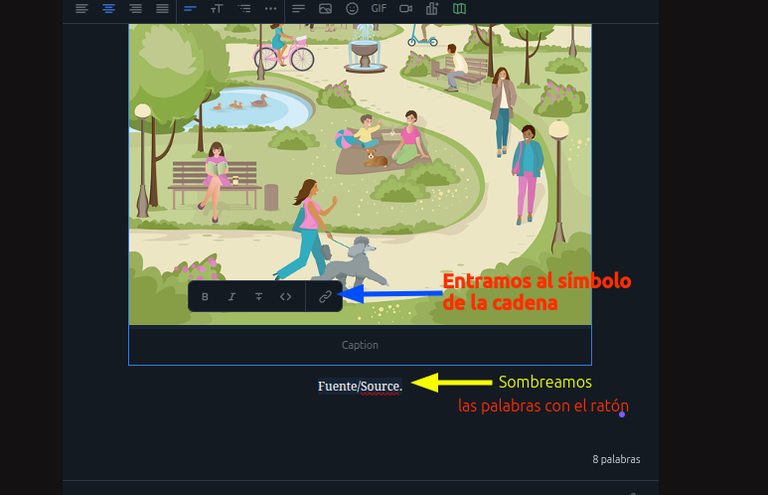Insert a text paragraph block
Image resolution: width=768 pixels, height=495 pixels.
coord(298,8)
